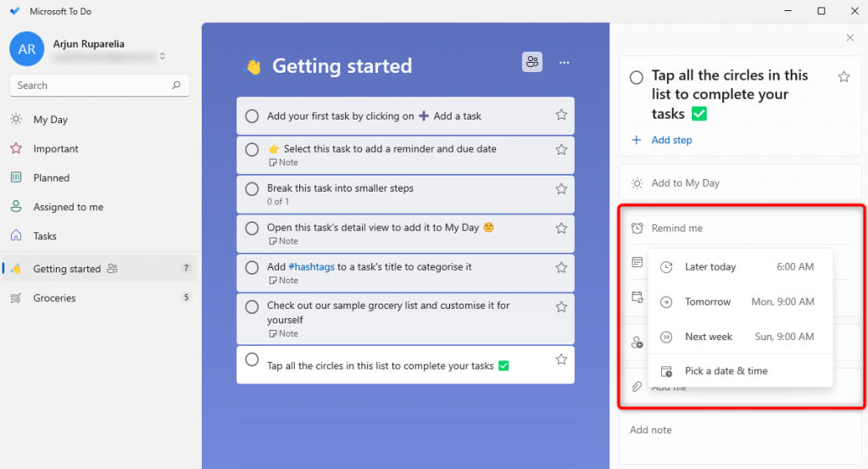The image size is (868, 469).
Task: Star 'Open this task's detail view' task
Action: point(561,228)
